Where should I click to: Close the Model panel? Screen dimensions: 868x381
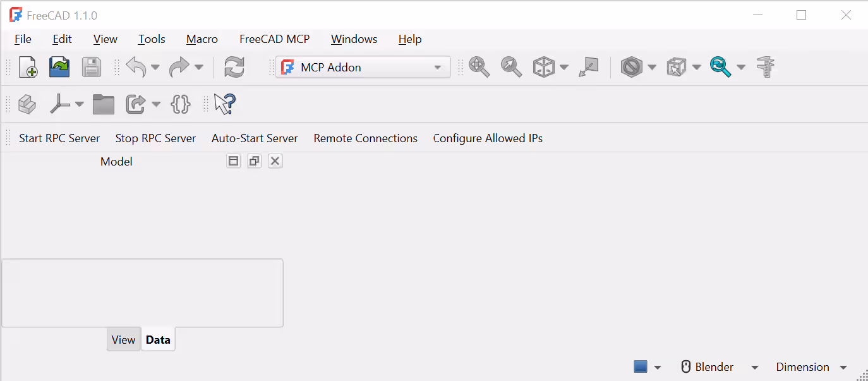275,161
